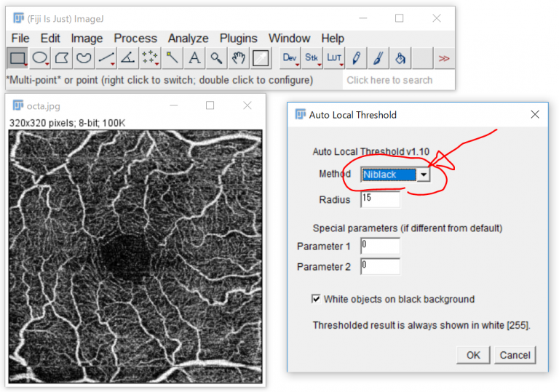This screenshot has width=559, height=392.
Task: Minimize the octa.jpg image window
Action: click(x=174, y=105)
